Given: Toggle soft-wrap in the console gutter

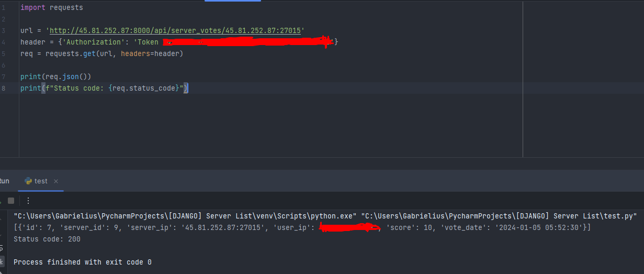Looking at the screenshot, I should tap(2, 248).
